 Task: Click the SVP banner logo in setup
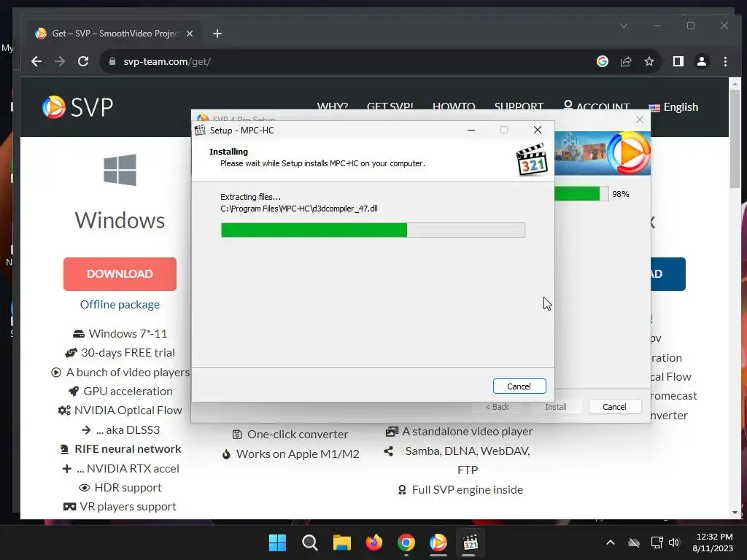(628, 153)
